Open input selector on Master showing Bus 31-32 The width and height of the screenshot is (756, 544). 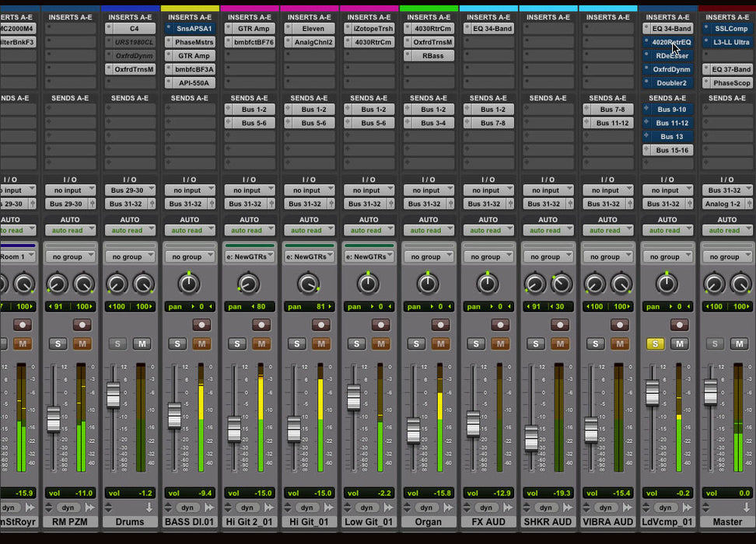point(727,190)
